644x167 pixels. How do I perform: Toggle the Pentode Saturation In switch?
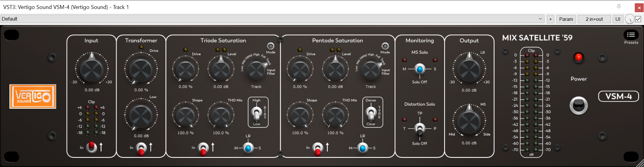coord(318,149)
